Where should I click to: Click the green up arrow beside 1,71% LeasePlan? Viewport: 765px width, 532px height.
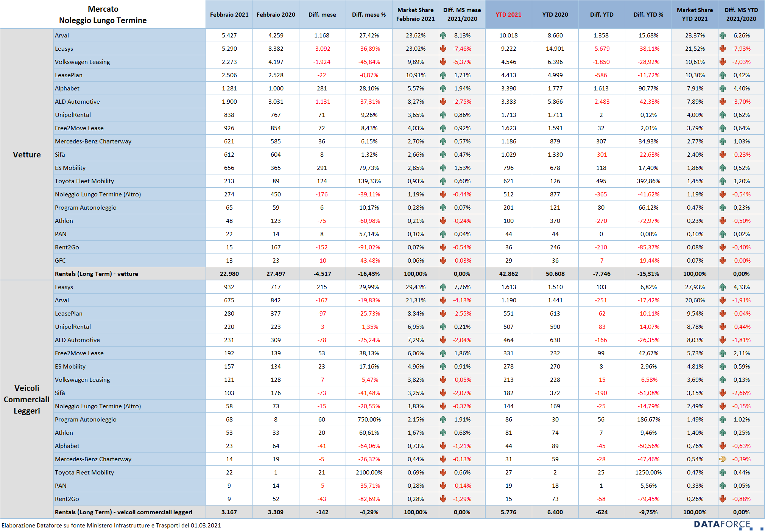click(443, 75)
